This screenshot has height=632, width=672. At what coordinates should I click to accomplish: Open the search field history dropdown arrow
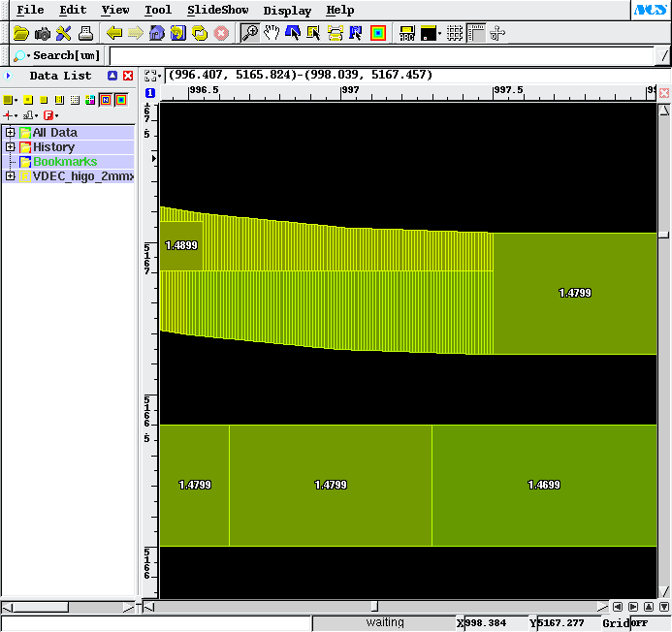[662, 55]
